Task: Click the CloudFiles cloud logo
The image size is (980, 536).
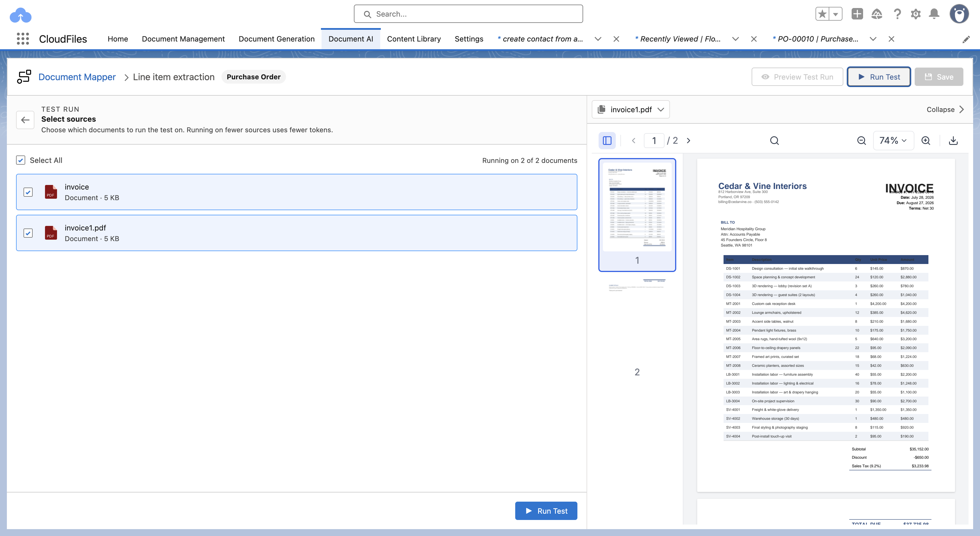Action: point(20,15)
